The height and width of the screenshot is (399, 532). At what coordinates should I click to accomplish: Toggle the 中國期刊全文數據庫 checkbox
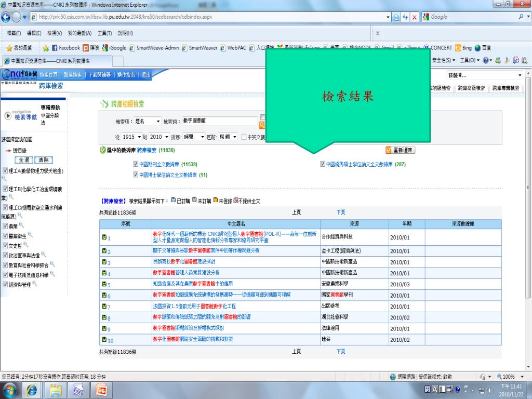[136, 164]
